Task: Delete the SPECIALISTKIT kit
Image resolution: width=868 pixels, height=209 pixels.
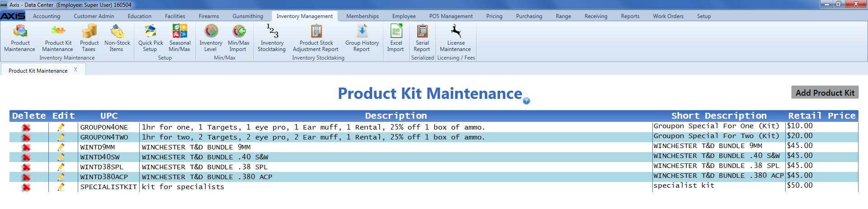Action: click(x=27, y=187)
